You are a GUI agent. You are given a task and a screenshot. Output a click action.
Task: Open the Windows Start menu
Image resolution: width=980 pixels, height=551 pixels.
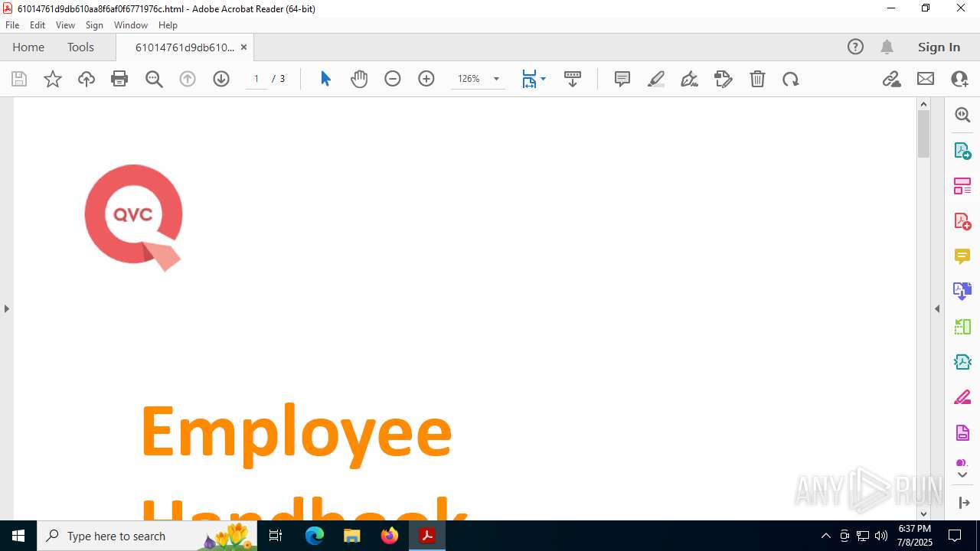click(18, 536)
